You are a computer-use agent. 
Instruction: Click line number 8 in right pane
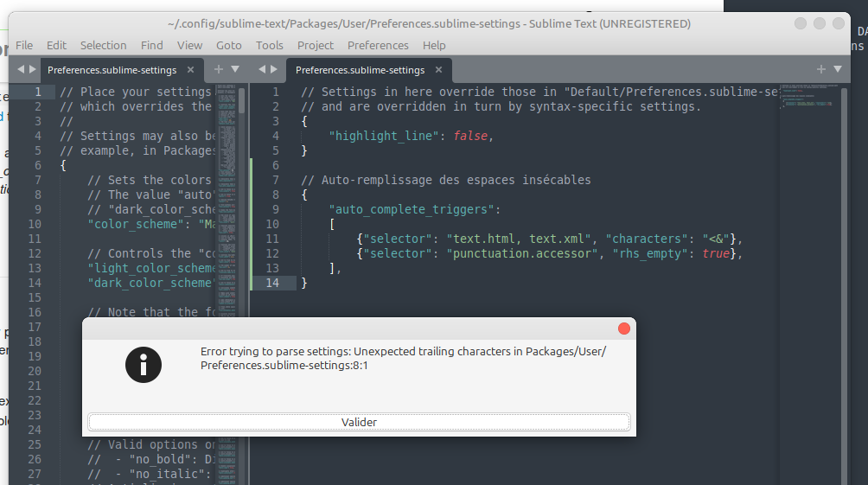point(275,195)
